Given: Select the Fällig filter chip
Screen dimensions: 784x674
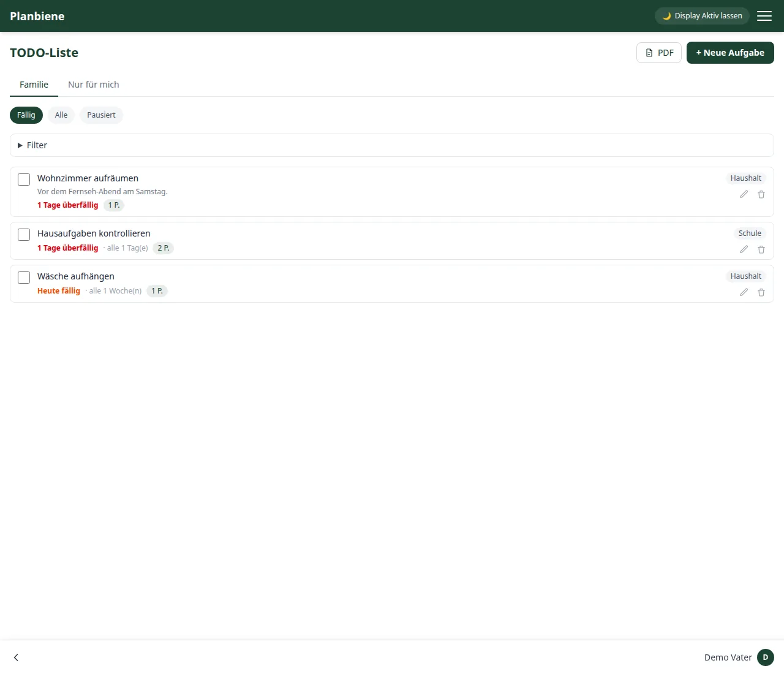Looking at the screenshot, I should click(26, 115).
